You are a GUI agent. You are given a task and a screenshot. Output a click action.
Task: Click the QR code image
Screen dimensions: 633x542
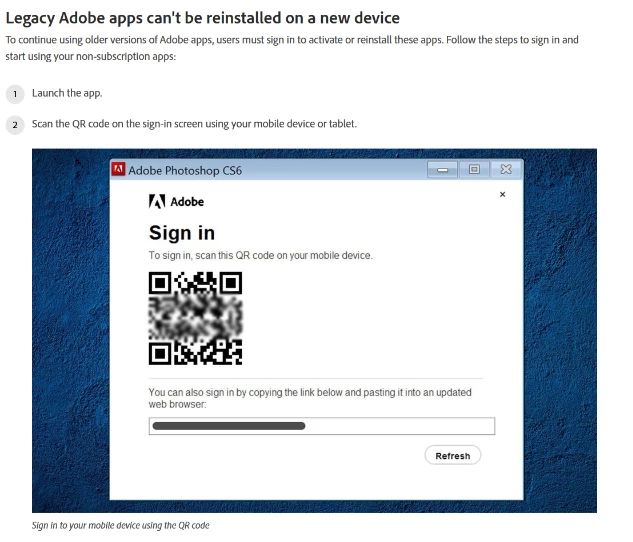click(195, 318)
